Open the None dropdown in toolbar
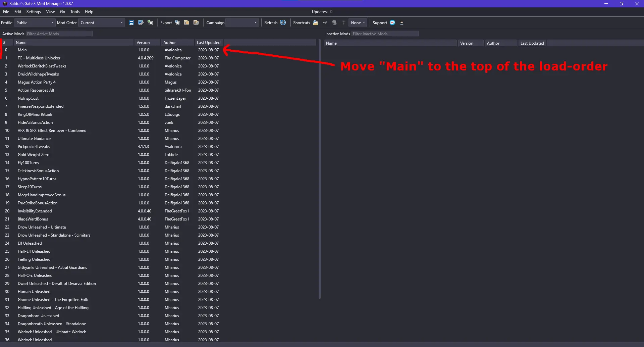This screenshot has width=644, height=347. point(358,22)
